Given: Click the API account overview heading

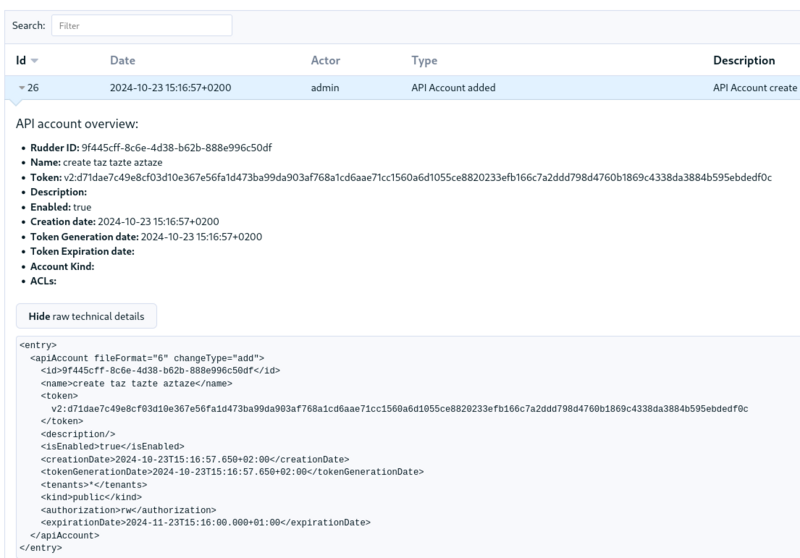Looking at the screenshot, I should 77,124.
